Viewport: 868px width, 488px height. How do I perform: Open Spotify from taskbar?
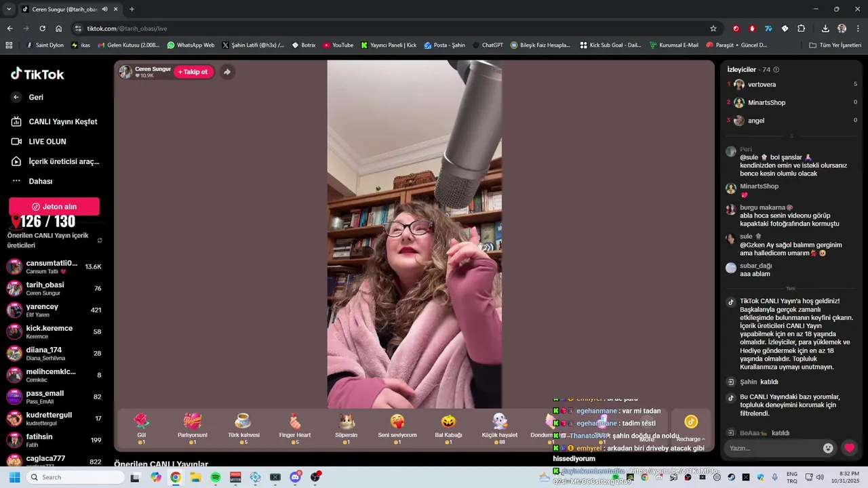click(x=216, y=477)
